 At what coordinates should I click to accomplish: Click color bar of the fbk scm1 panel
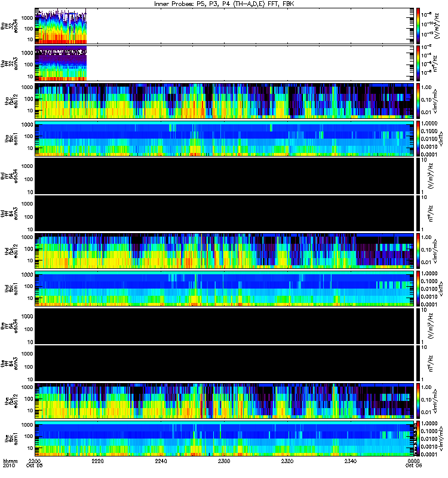tap(418, 439)
